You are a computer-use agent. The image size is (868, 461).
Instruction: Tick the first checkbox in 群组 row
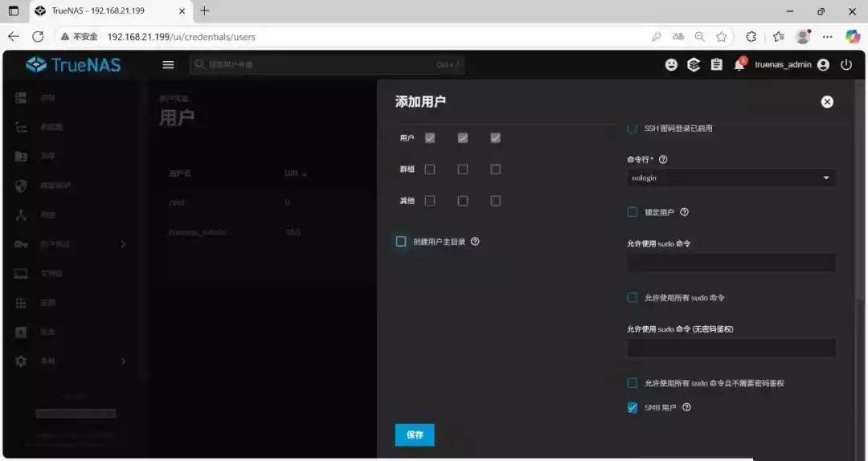click(x=429, y=169)
